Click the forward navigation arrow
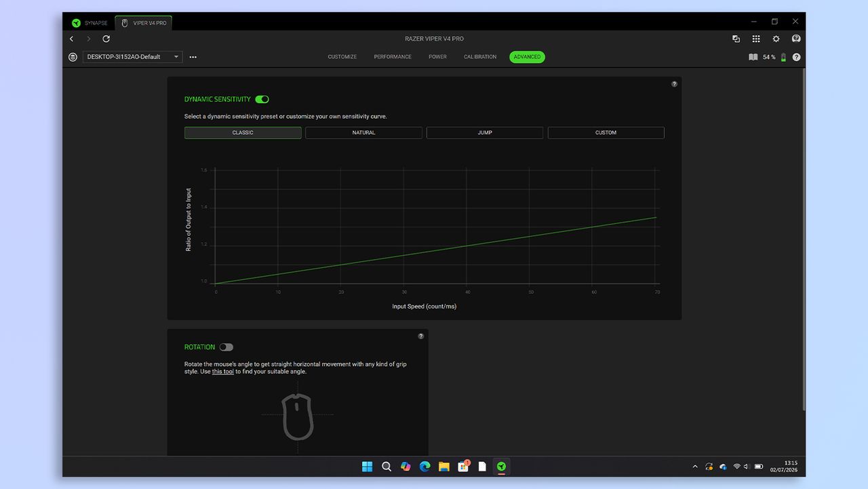The width and height of the screenshot is (868, 489). [88, 39]
